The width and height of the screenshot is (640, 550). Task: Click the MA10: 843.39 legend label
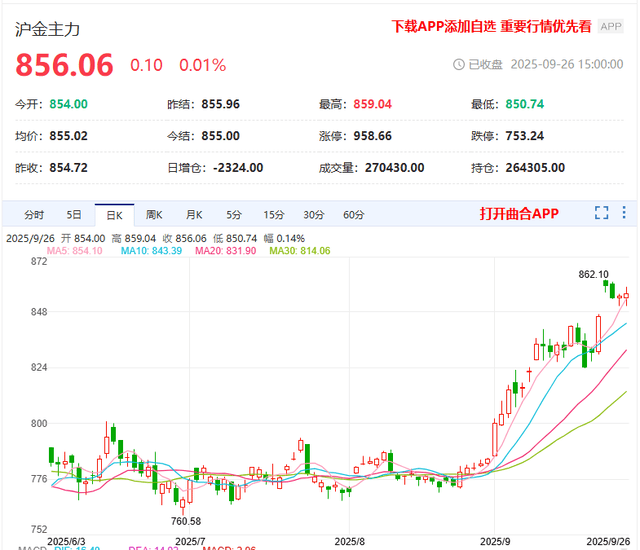point(151,251)
